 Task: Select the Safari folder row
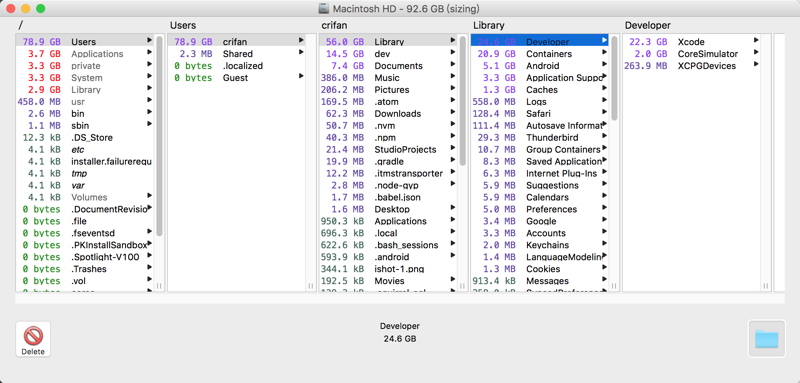(x=540, y=113)
